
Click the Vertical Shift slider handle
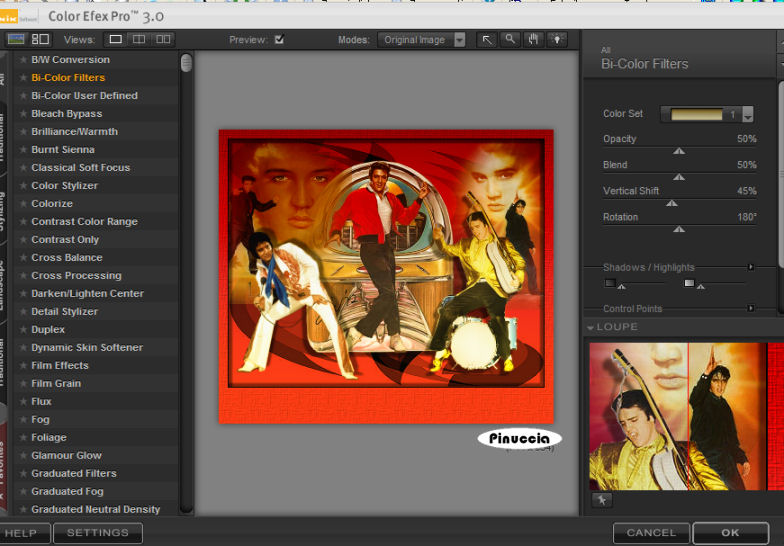tap(672, 203)
